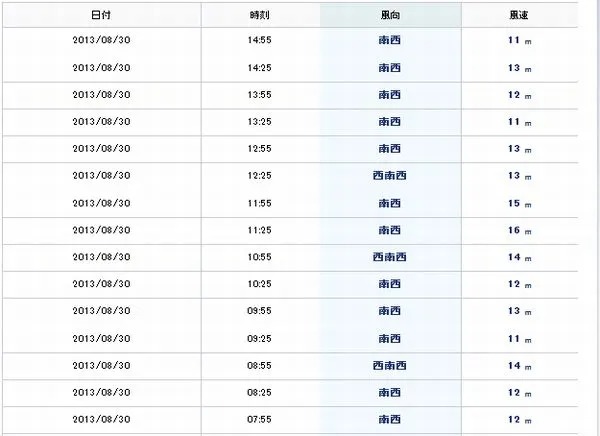
Task: Click 西南西 wind direction at 12:25
Action: tap(390, 175)
